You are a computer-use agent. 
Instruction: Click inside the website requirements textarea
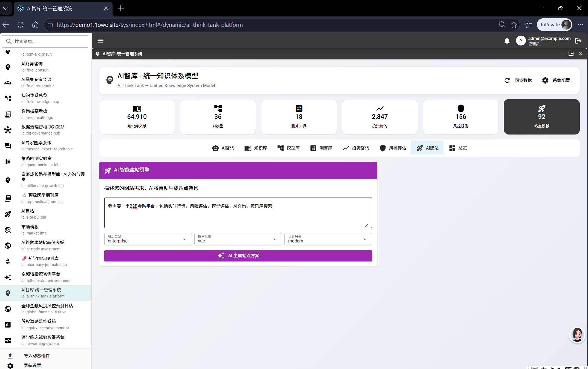point(238,213)
